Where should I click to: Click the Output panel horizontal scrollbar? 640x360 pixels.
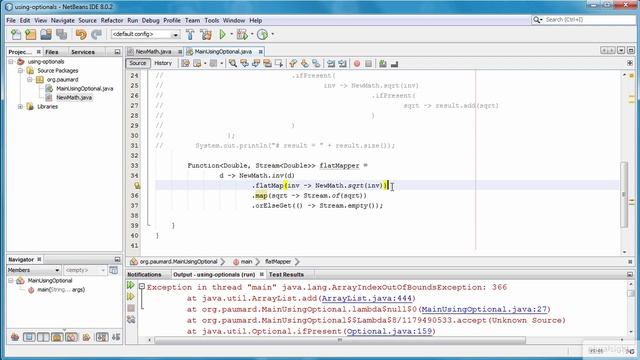point(340,340)
